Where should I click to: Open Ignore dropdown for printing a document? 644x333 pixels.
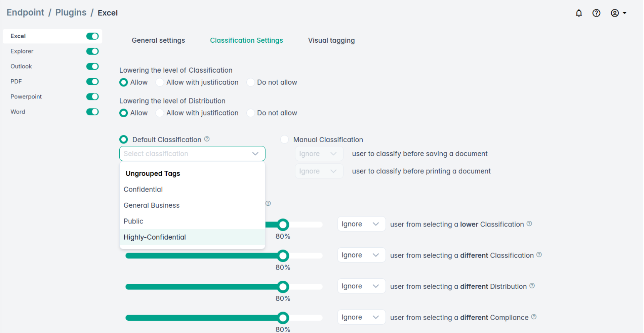click(x=319, y=171)
